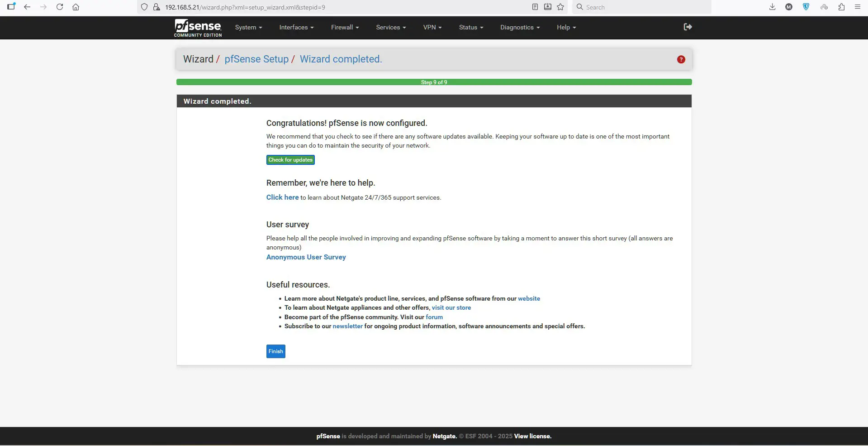Expand the Diagnostics menu

pyautogui.click(x=520, y=28)
